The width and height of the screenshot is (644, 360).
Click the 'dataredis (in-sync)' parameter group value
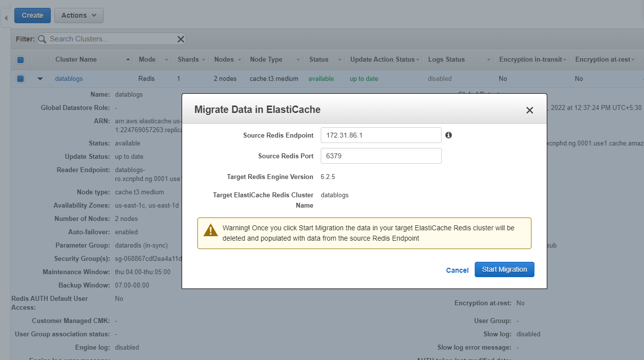pyautogui.click(x=141, y=245)
